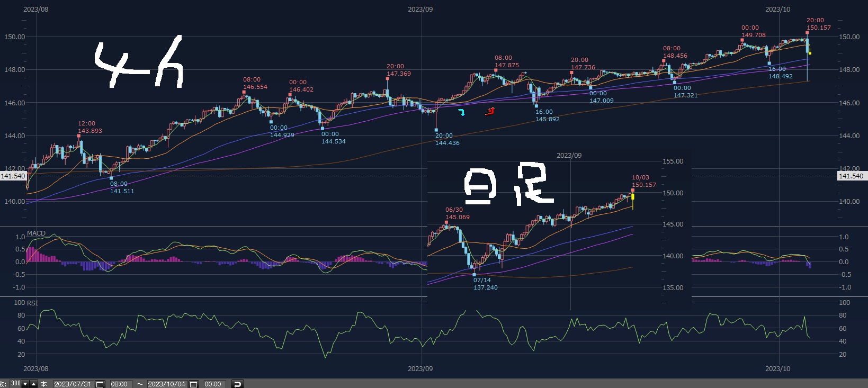Click the end date field 2023/10/04
868x388 pixels.
[x=167, y=384]
